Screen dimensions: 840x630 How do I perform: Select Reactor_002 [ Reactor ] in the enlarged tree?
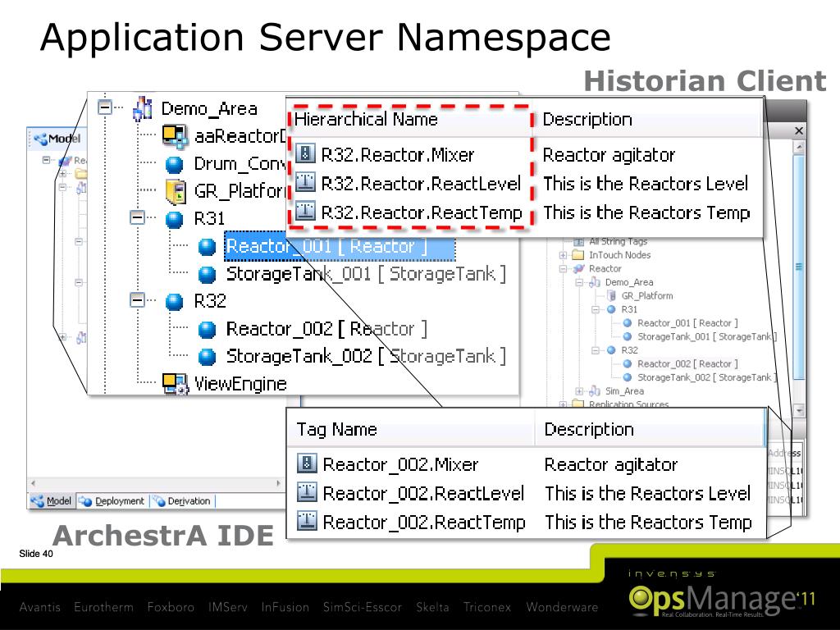(x=326, y=329)
